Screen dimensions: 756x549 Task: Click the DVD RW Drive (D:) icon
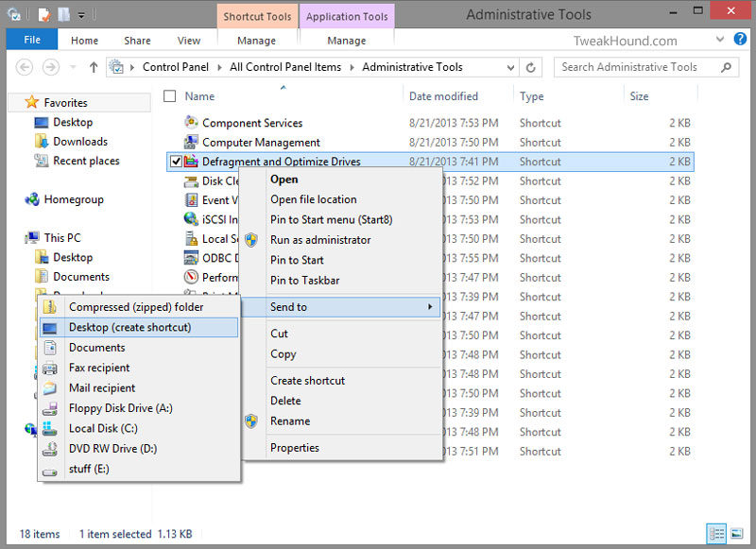click(51, 449)
